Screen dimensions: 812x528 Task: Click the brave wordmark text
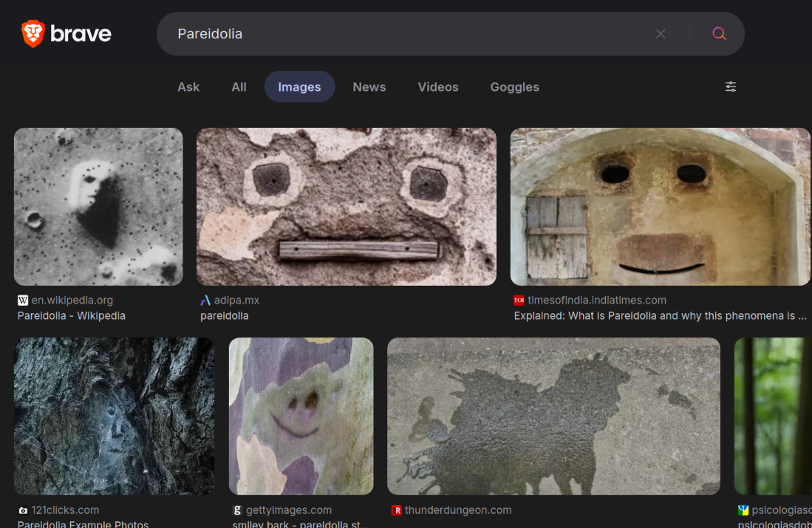[81, 34]
